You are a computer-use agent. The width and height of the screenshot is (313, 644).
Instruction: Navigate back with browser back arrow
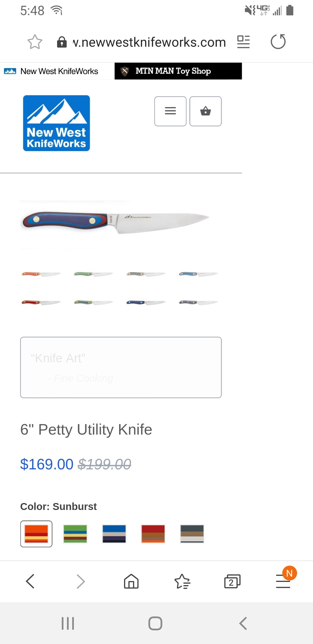click(x=30, y=581)
